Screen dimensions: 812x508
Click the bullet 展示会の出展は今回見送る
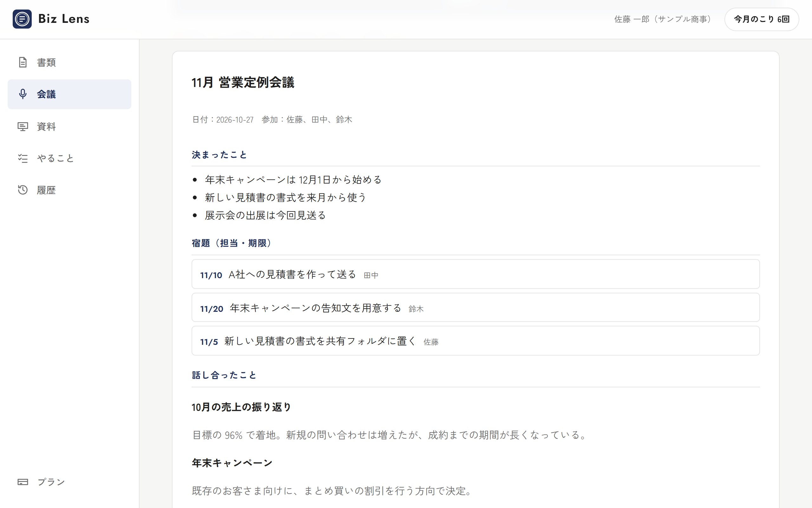(265, 215)
